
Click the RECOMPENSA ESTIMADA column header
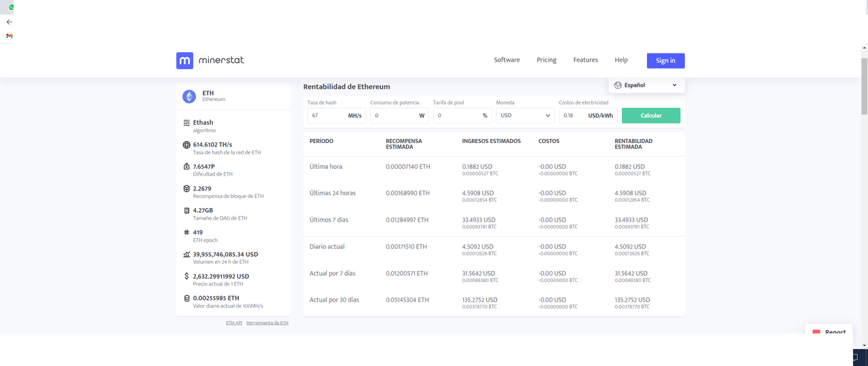point(404,144)
